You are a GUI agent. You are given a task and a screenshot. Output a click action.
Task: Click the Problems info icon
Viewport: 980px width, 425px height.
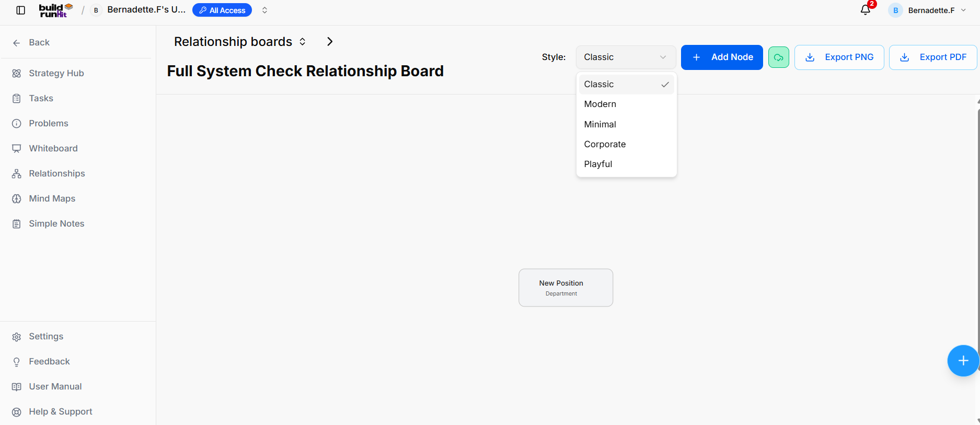point(17,124)
